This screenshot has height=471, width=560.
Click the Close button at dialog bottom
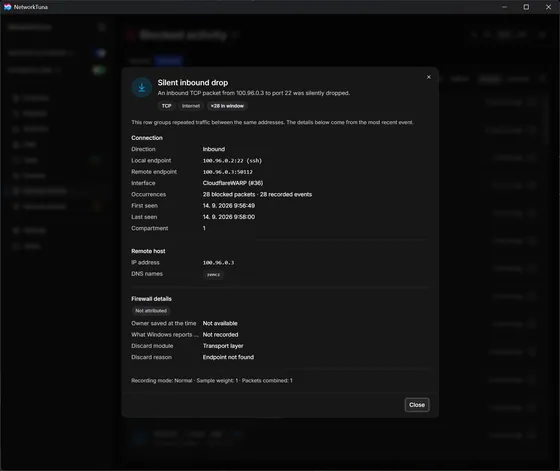click(417, 405)
